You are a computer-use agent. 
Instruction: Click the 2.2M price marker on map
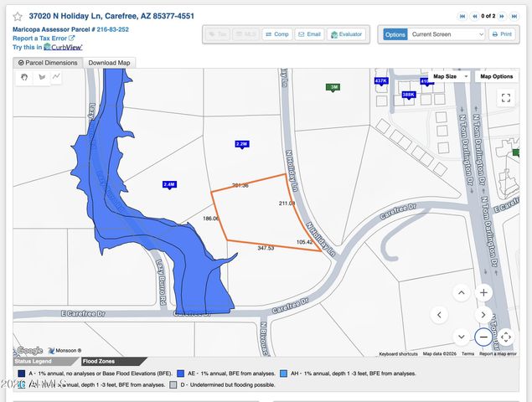click(x=241, y=144)
